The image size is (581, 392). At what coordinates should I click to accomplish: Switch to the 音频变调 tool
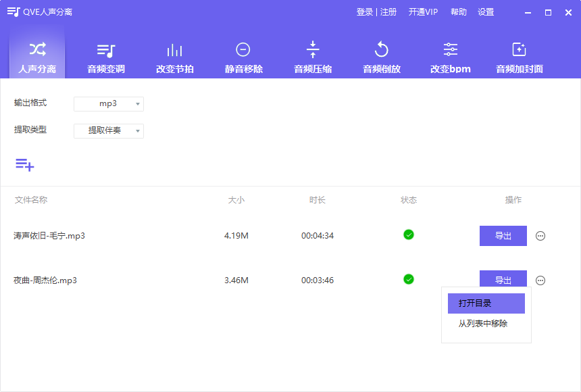105,55
